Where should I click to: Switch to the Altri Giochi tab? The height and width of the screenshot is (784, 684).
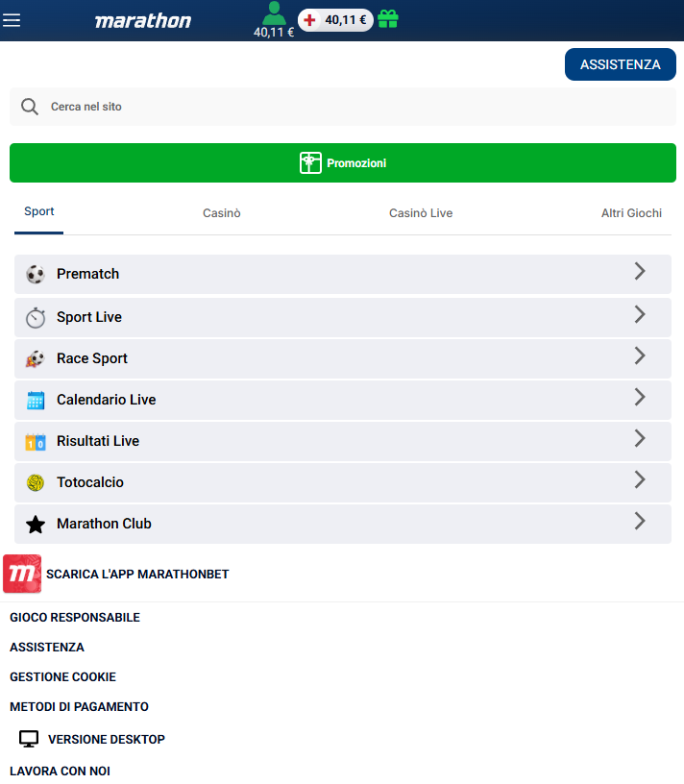pos(631,213)
